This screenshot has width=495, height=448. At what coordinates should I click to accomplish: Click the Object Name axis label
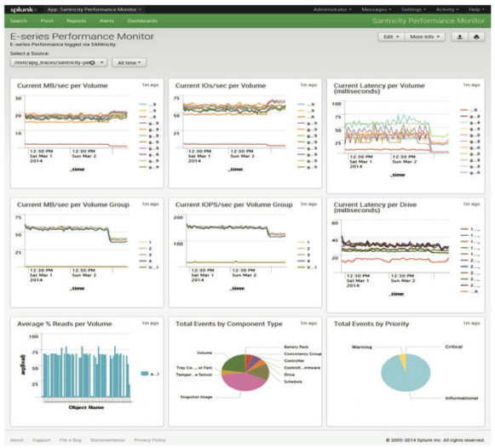(86, 407)
